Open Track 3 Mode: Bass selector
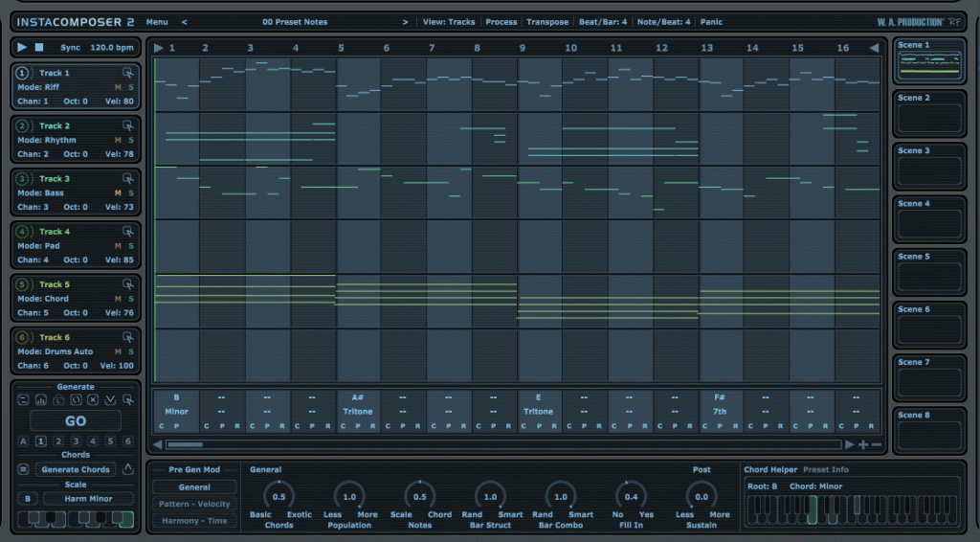 40,192
